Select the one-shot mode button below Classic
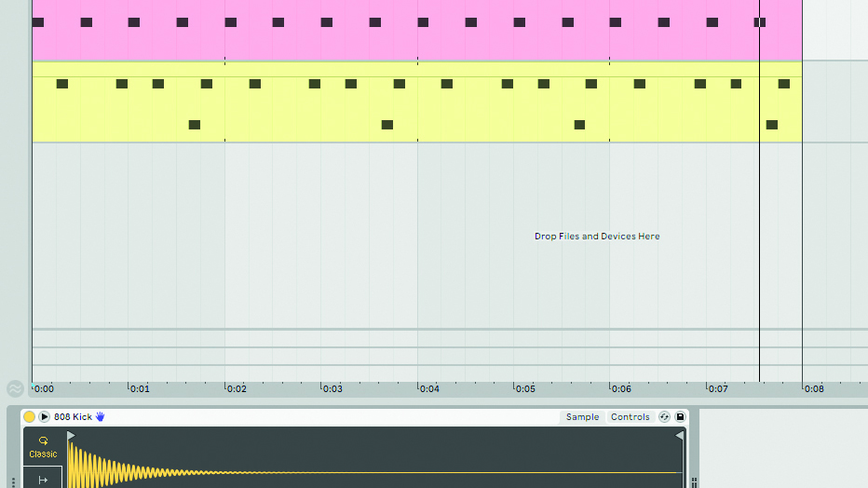868x488 pixels. [x=43, y=480]
